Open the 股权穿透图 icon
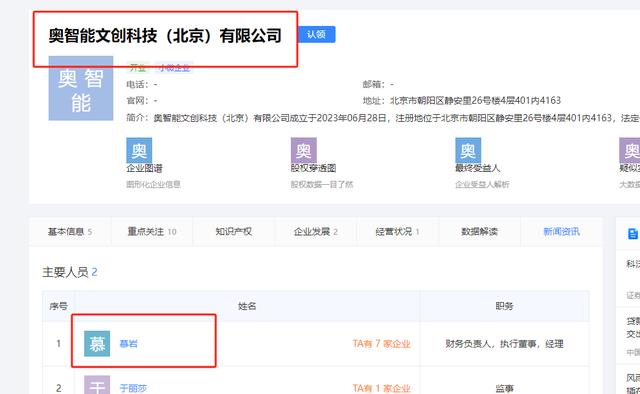Viewport: 640px width, 394px height. coord(303,150)
